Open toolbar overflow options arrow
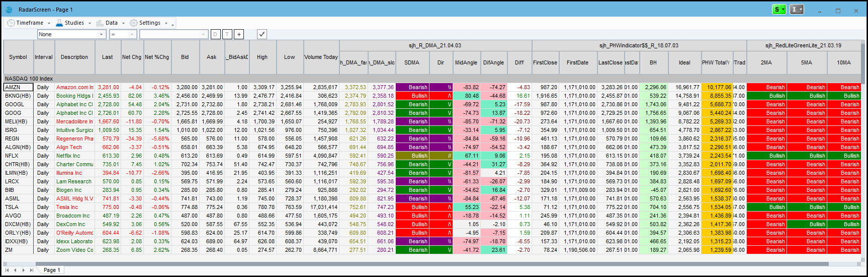Viewport: 868px width, 277px height. tap(172, 24)
